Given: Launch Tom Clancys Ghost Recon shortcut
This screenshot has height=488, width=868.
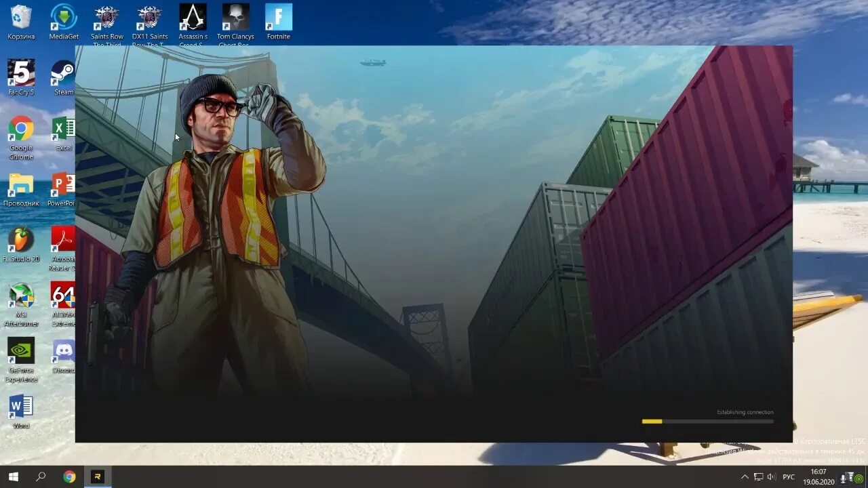Looking at the screenshot, I should point(235,26).
